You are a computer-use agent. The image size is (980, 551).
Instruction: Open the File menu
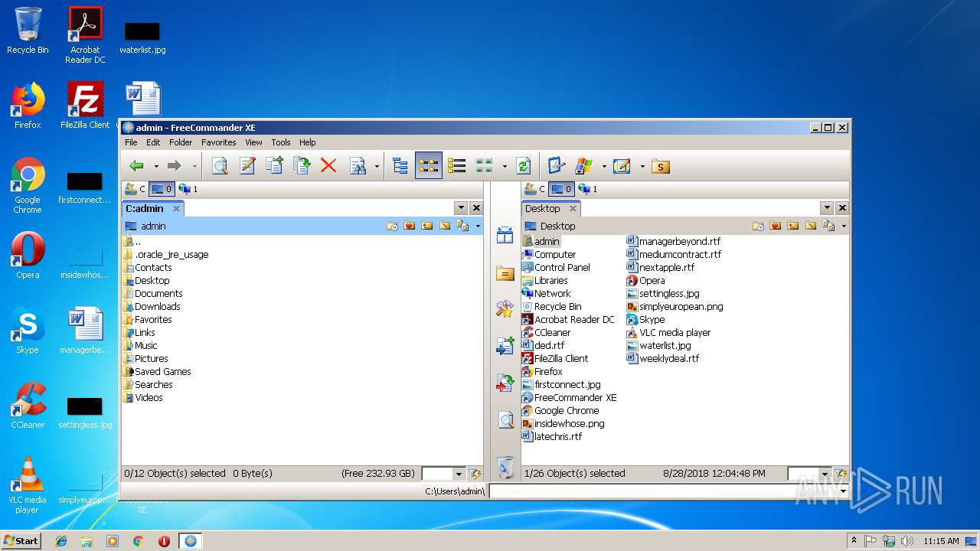[131, 142]
